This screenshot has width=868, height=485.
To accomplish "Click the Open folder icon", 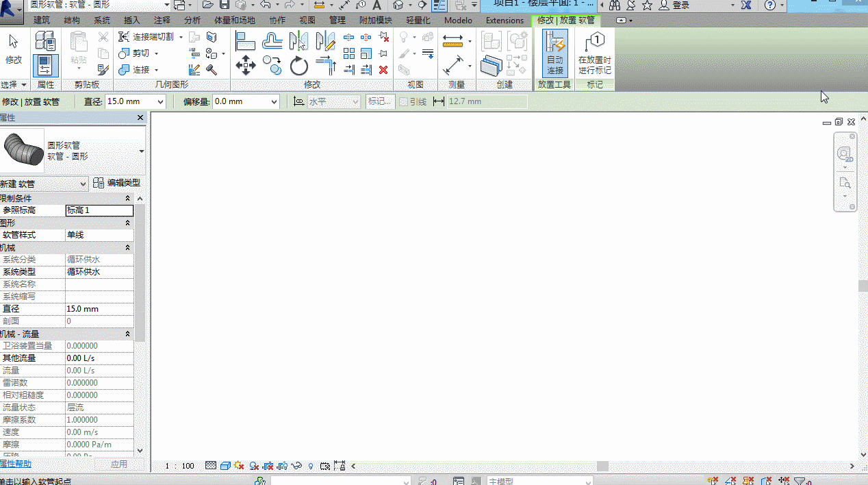I will tap(208, 5).
